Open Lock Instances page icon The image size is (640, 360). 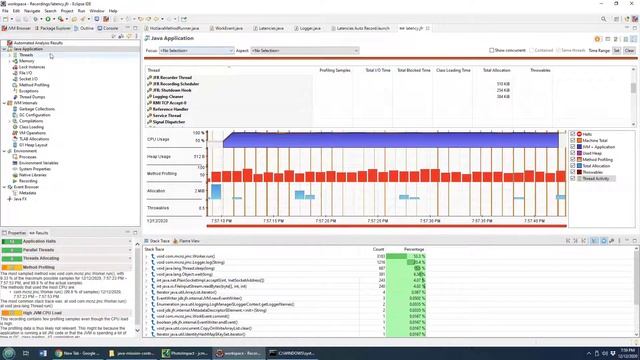pyautogui.click(x=15, y=67)
